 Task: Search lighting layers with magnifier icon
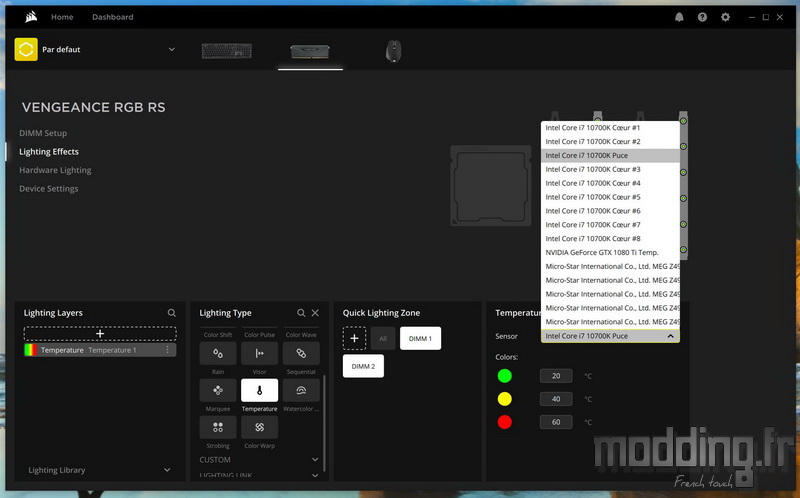171,313
